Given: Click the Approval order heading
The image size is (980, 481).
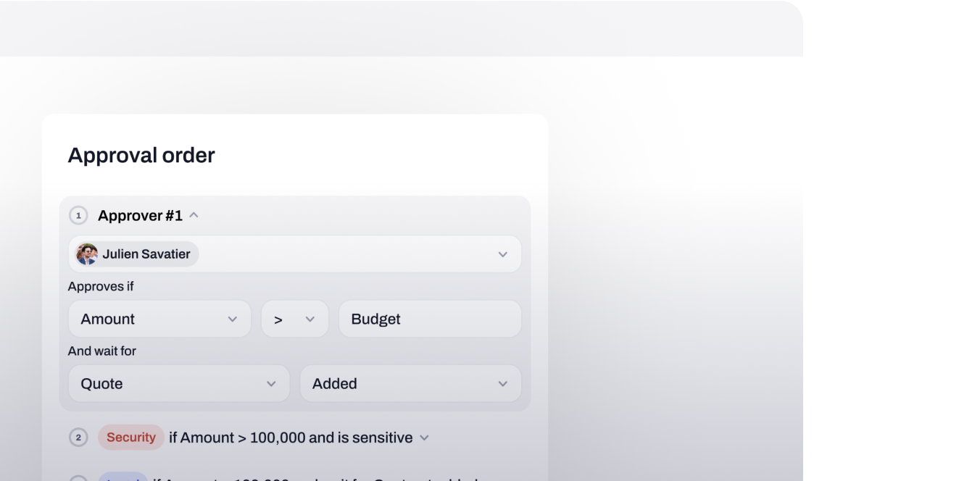Looking at the screenshot, I should click(x=141, y=155).
